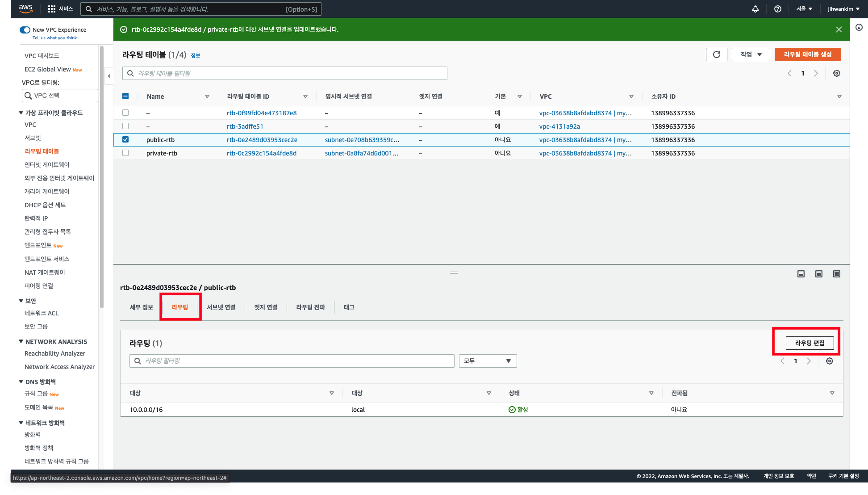The image size is (868, 495).
Task: Click the 라우팅 테이블 생성 button
Action: pyautogui.click(x=808, y=55)
